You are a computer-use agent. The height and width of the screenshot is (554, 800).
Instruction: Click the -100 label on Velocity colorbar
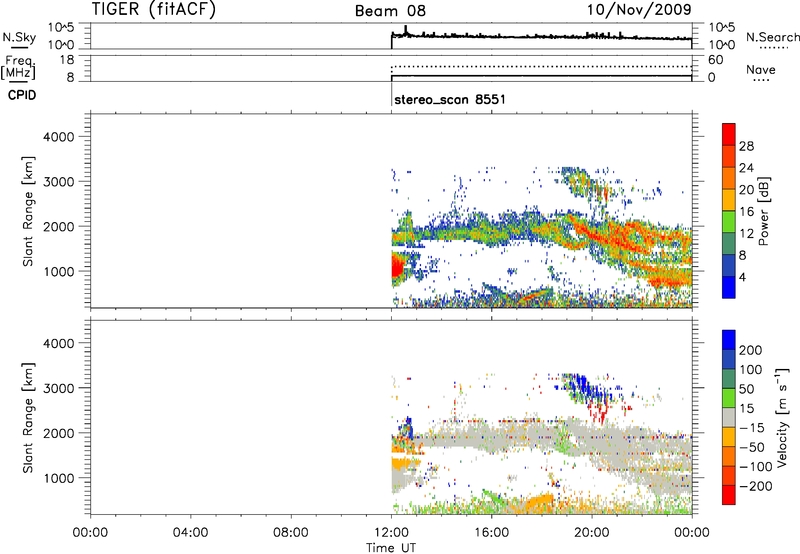[755, 467]
